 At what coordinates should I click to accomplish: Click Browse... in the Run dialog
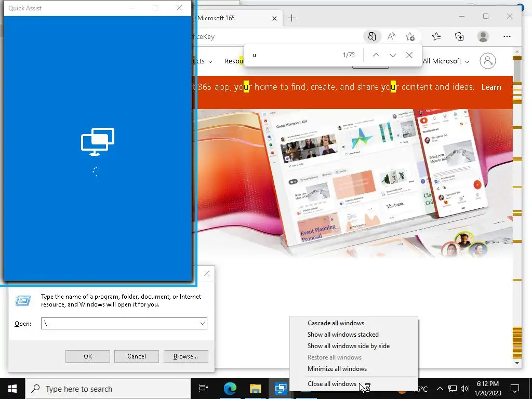pyautogui.click(x=185, y=356)
